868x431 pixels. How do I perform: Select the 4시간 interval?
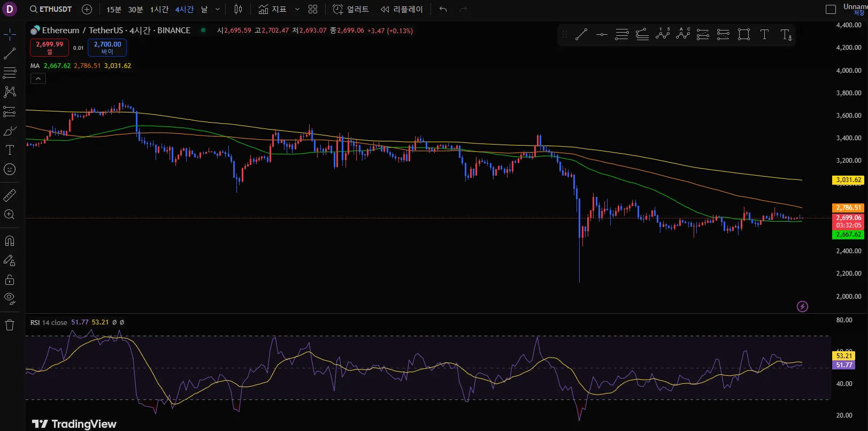point(185,9)
